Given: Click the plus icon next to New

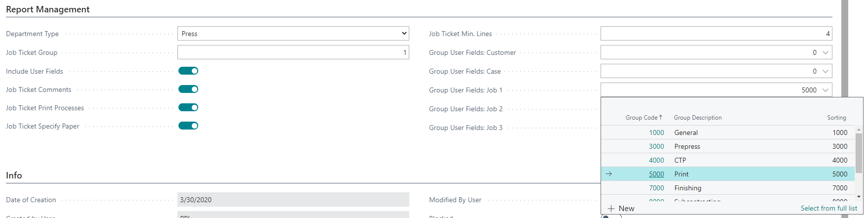Looking at the screenshot, I should tap(611, 209).
